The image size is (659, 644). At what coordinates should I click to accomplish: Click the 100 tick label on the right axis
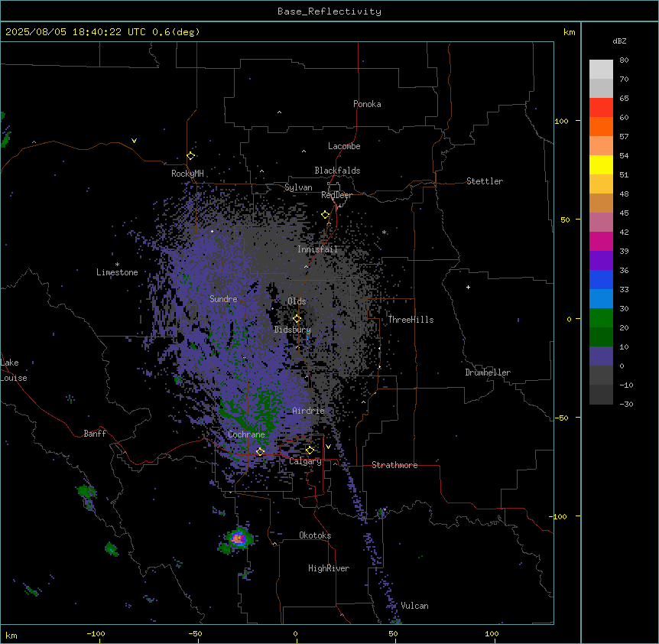pos(561,121)
